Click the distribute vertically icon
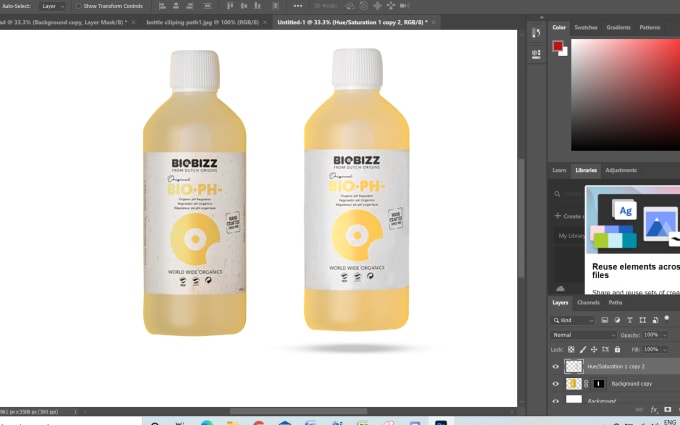680x425 pixels. (208, 6)
